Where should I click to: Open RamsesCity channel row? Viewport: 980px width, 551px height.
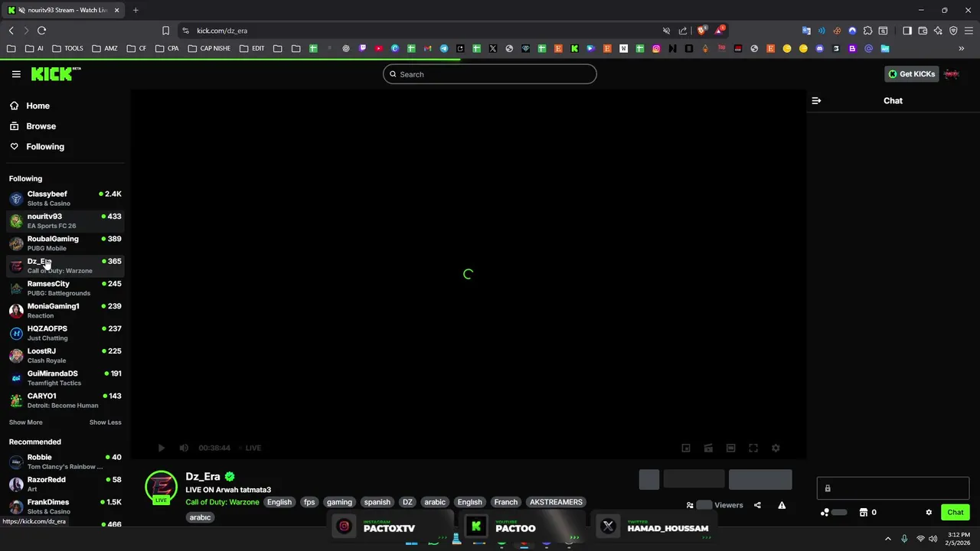65,288
